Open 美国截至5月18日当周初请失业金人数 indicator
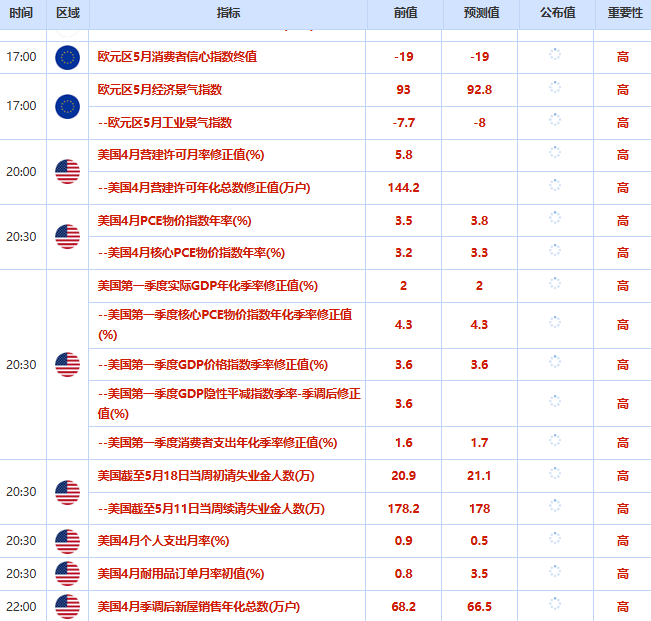Viewport: 651px width, 621px height. pos(206,476)
